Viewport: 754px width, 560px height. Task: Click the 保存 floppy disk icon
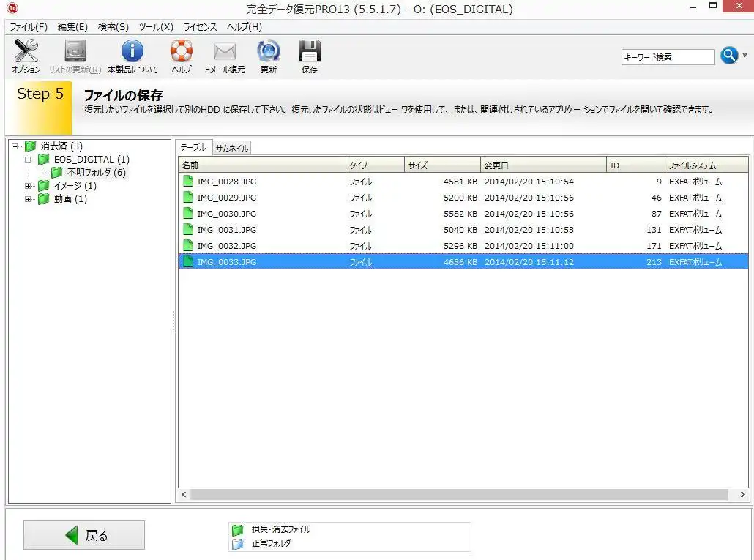pyautogui.click(x=310, y=53)
